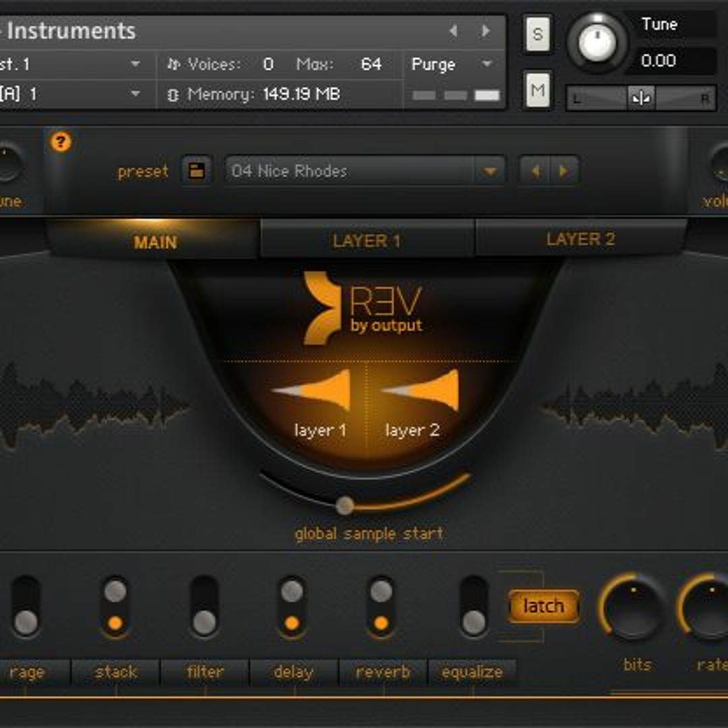The width and height of the screenshot is (728, 728).
Task: Click the orange question mark help icon
Action: point(61,142)
